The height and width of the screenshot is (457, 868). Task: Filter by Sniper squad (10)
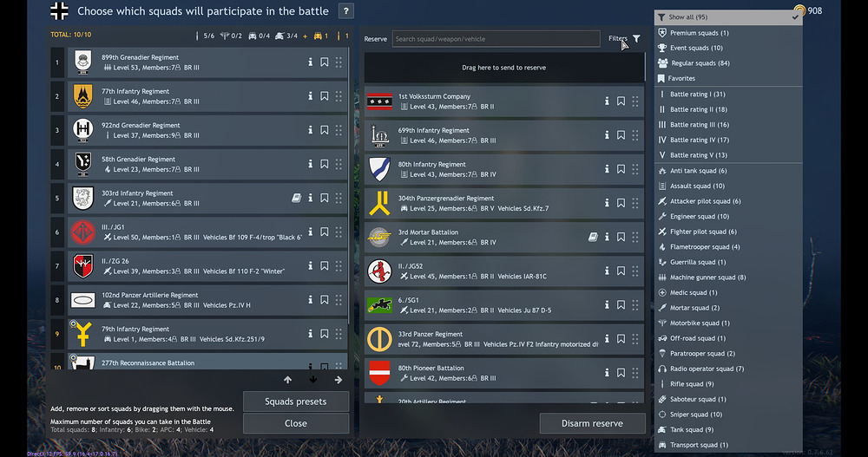click(x=728, y=415)
